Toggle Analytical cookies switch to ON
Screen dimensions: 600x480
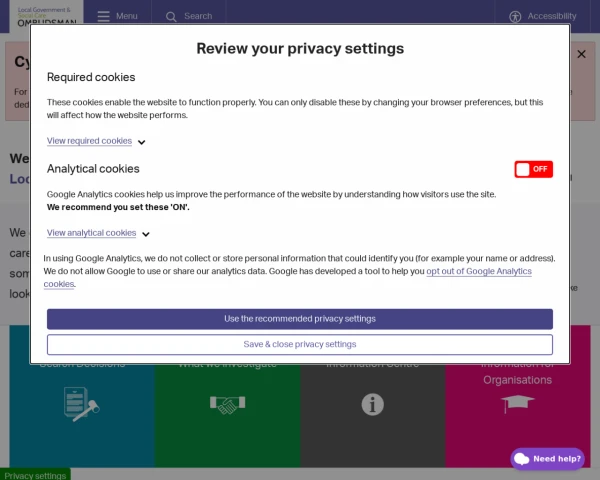pos(533,169)
